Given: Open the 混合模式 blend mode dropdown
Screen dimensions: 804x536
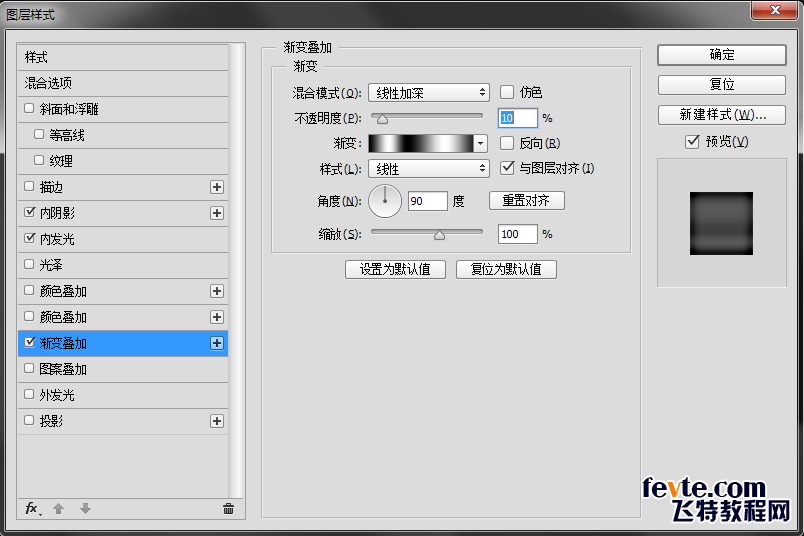Looking at the screenshot, I should point(428,93).
